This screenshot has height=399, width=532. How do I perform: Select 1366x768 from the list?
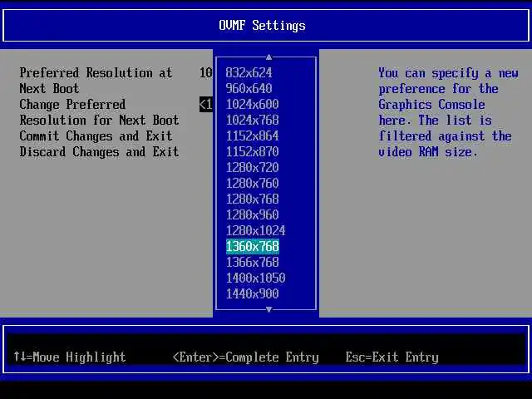252,263
